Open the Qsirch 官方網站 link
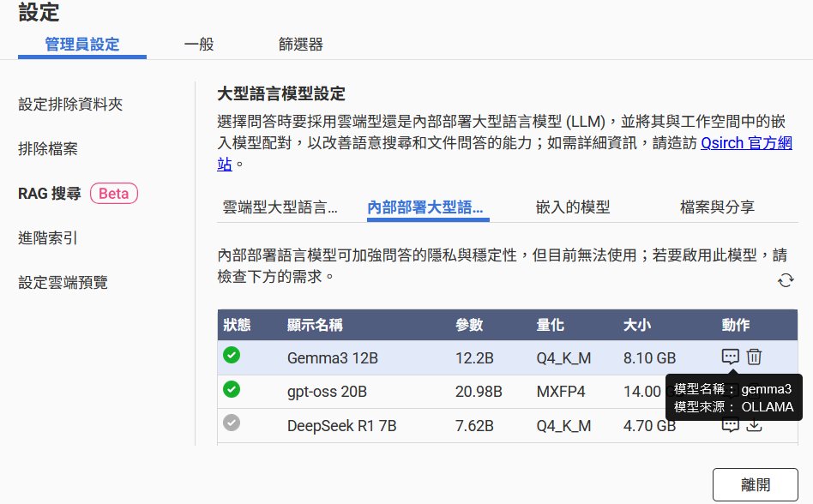The width and height of the screenshot is (813, 504). pyautogui.click(x=746, y=143)
